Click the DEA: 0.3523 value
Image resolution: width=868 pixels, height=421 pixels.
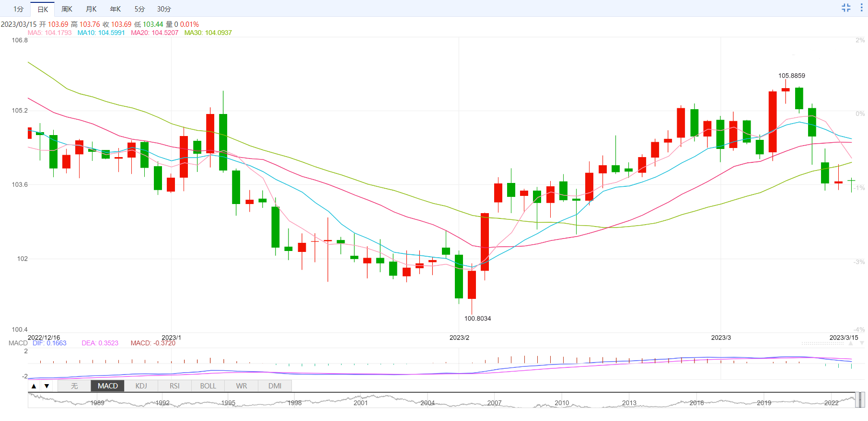pos(100,343)
